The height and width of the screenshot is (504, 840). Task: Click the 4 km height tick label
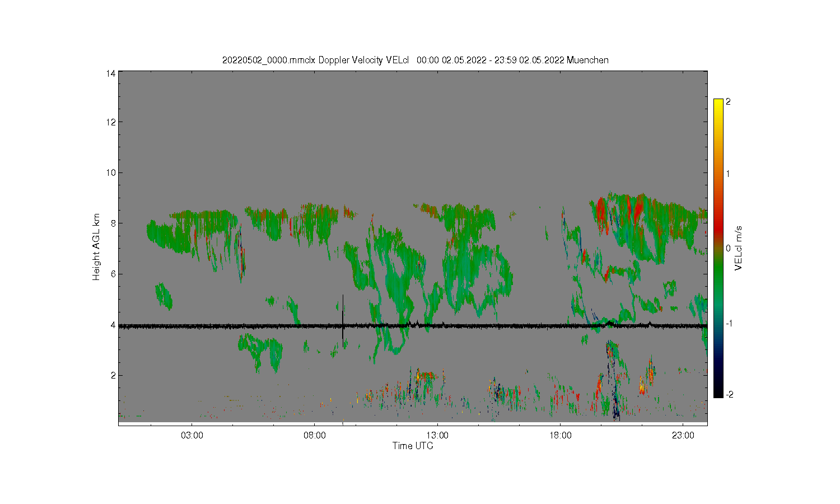tap(114, 325)
